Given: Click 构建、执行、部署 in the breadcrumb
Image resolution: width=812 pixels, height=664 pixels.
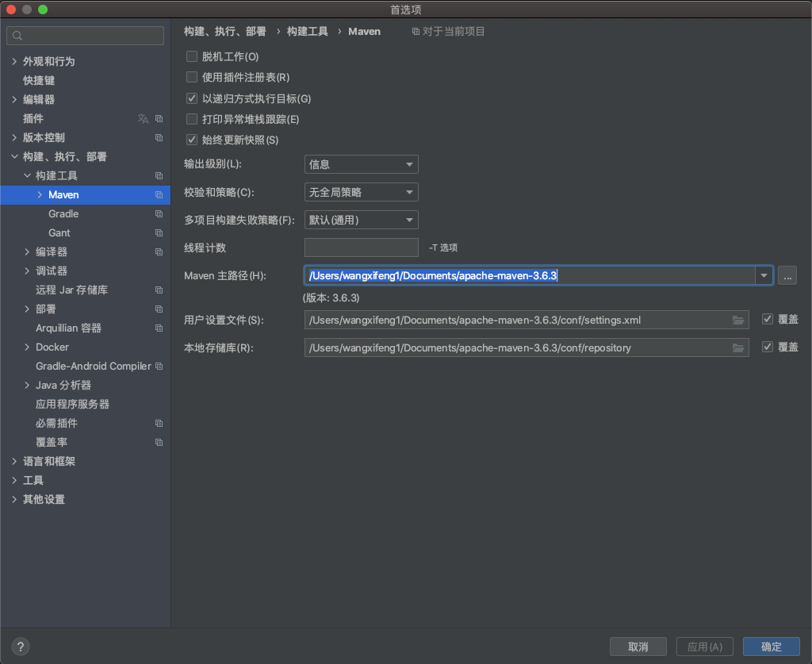Looking at the screenshot, I should (225, 32).
